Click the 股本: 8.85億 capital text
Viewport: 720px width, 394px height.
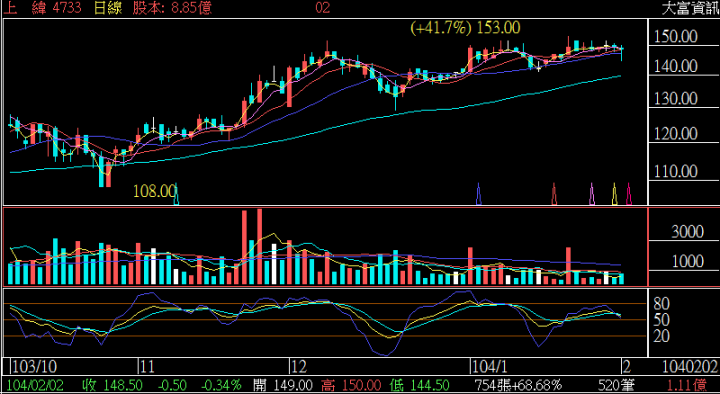(173, 8)
